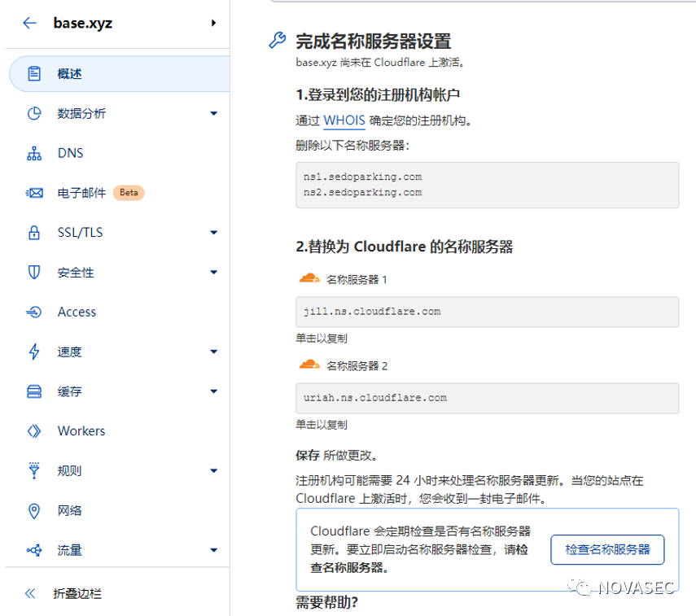Click the 1.登录到您的注册机构帐户 heading
Screen dimensions: 696x616
tap(378, 94)
